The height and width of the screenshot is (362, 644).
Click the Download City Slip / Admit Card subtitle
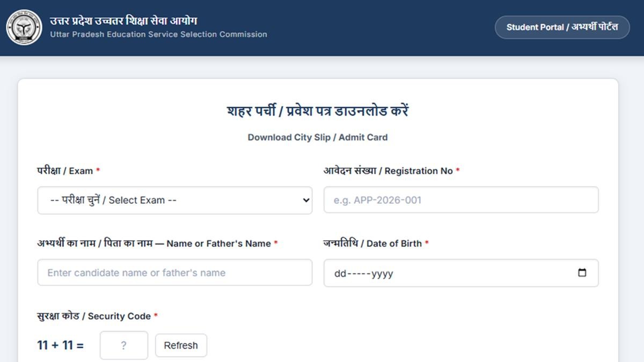(317, 137)
